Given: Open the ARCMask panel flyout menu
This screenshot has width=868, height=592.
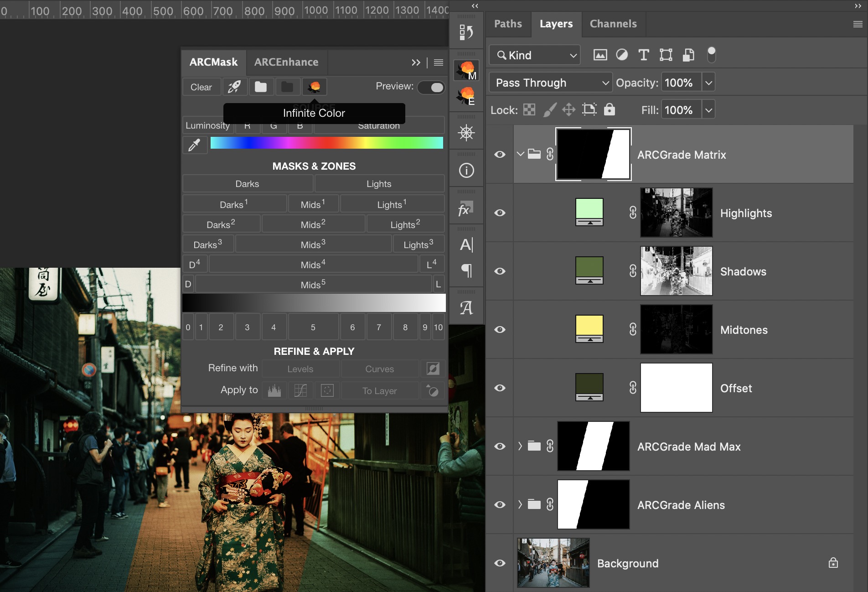Looking at the screenshot, I should (x=439, y=62).
